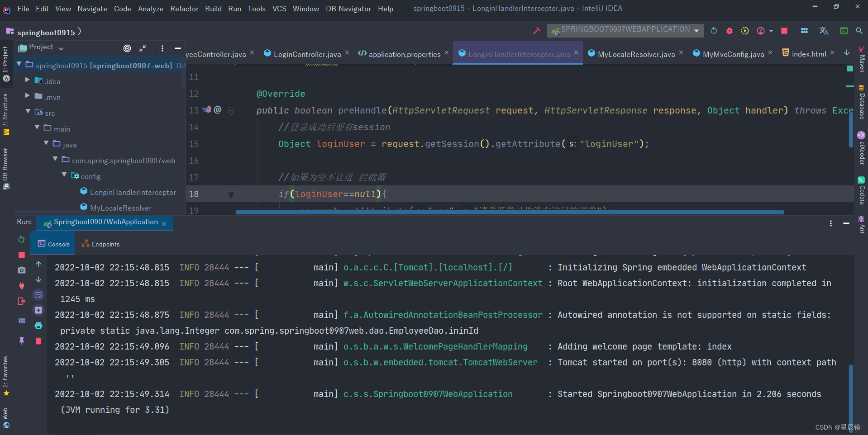The image size is (868, 435).
Task: Toggle soft-wrap in the console
Action: pos(38,295)
